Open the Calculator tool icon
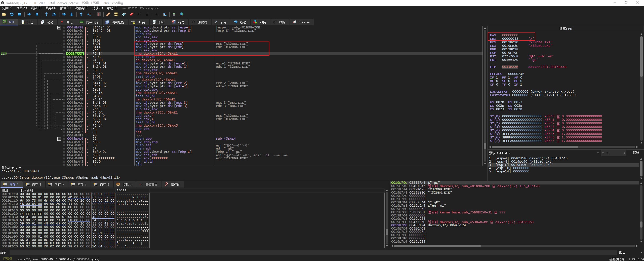 pos(174,14)
